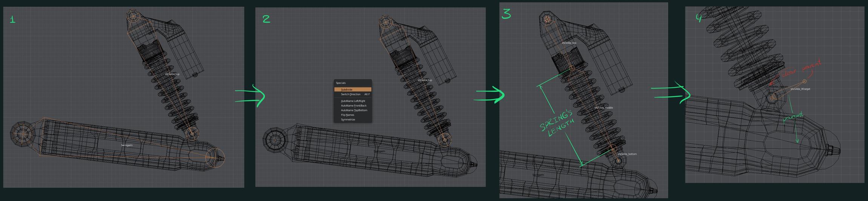This screenshot has height=201, width=868.
Task: Select shckAbs_middle bone label
Action: click(x=603, y=108)
